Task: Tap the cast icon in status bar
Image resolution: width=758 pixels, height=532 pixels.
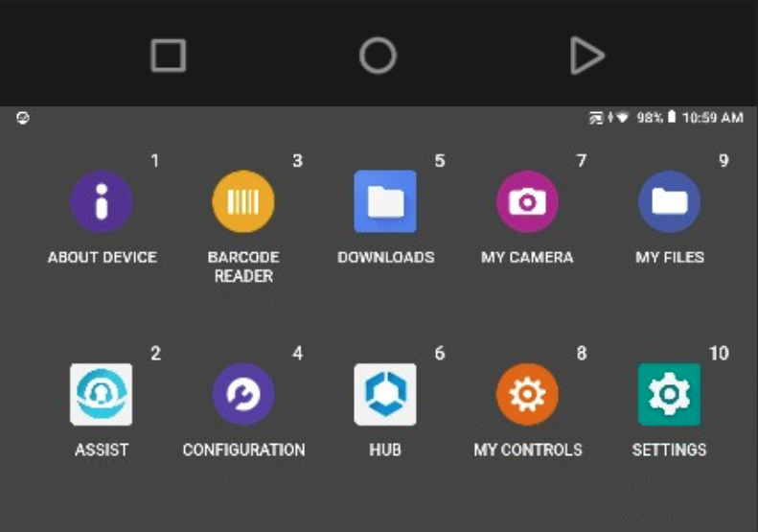Action: tap(596, 118)
